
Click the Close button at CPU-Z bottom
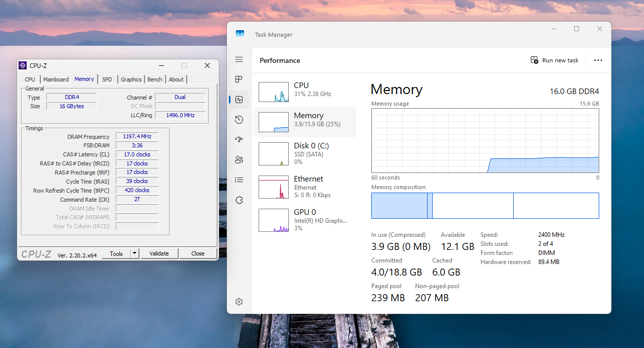tap(198, 253)
